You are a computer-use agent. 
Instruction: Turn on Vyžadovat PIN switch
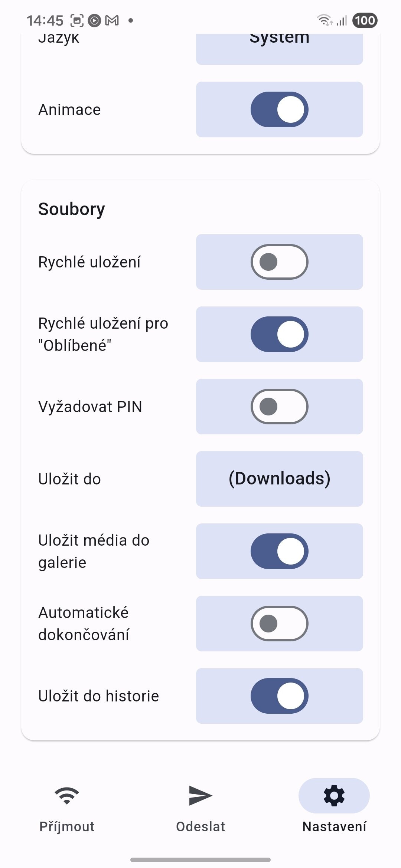coord(279,407)
